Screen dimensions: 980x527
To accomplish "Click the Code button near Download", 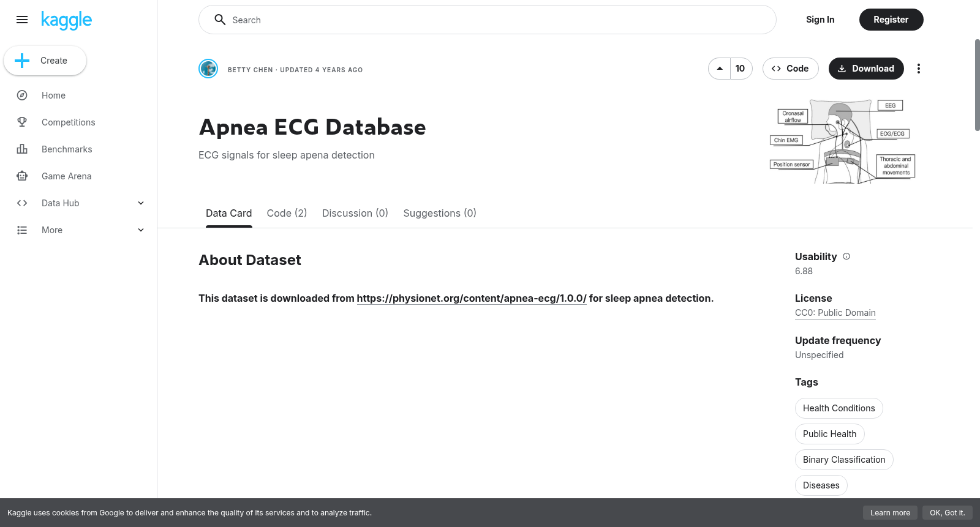I will point(790,69).
